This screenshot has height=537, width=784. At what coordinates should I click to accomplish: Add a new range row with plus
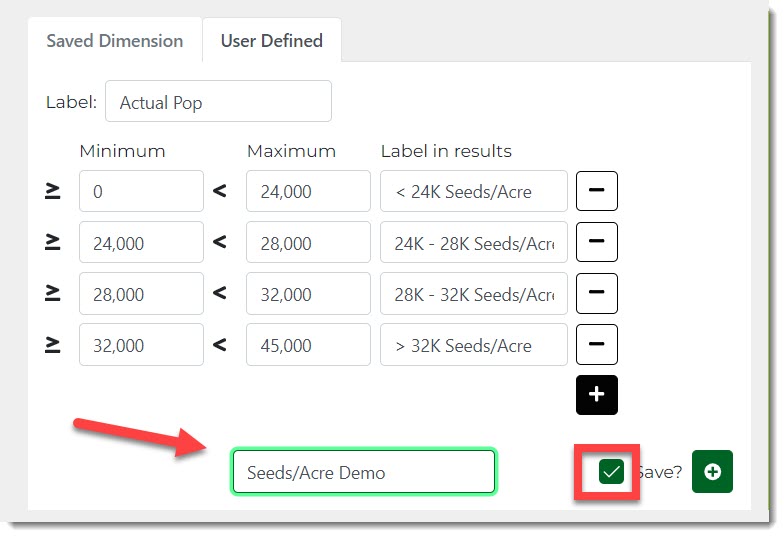tap(597, 394)
